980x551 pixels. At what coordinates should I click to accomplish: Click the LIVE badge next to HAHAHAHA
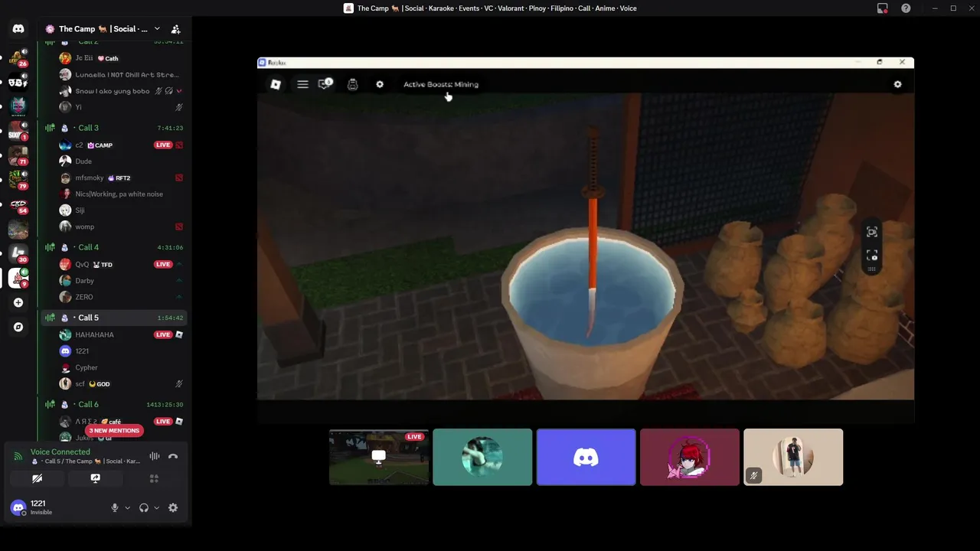tap(163, 334)
